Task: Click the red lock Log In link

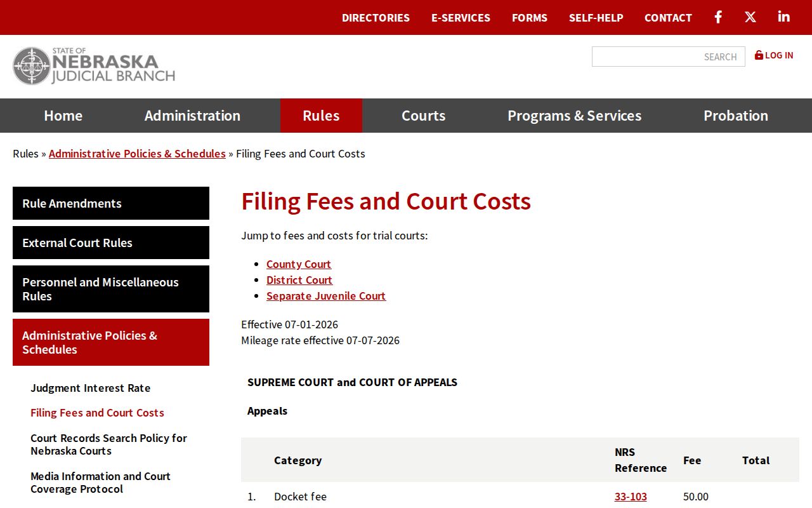Action: click(774, 55)
